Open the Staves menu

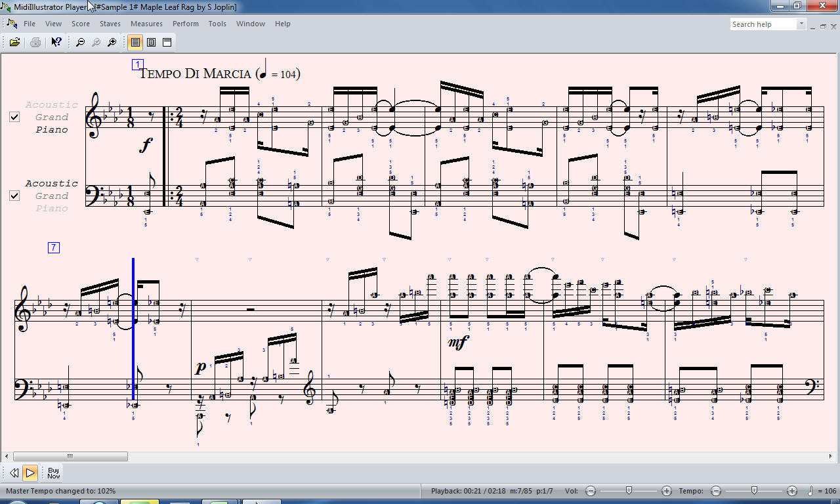110,24
